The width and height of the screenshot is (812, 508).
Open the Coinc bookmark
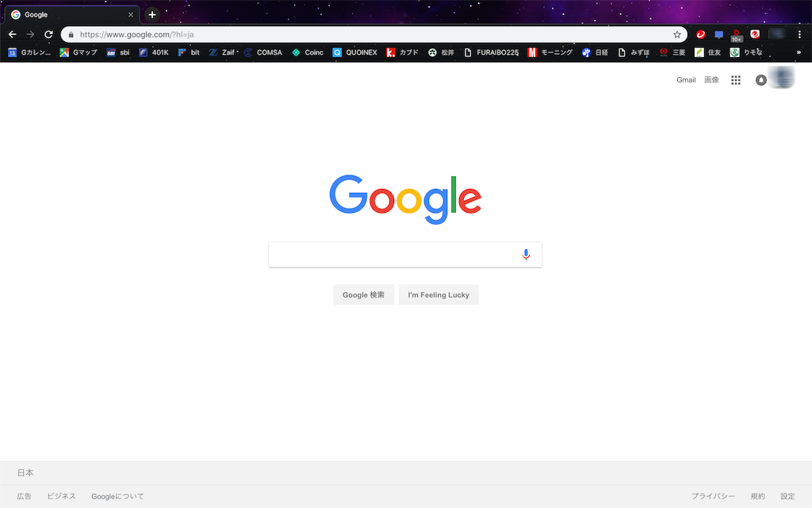308,52
